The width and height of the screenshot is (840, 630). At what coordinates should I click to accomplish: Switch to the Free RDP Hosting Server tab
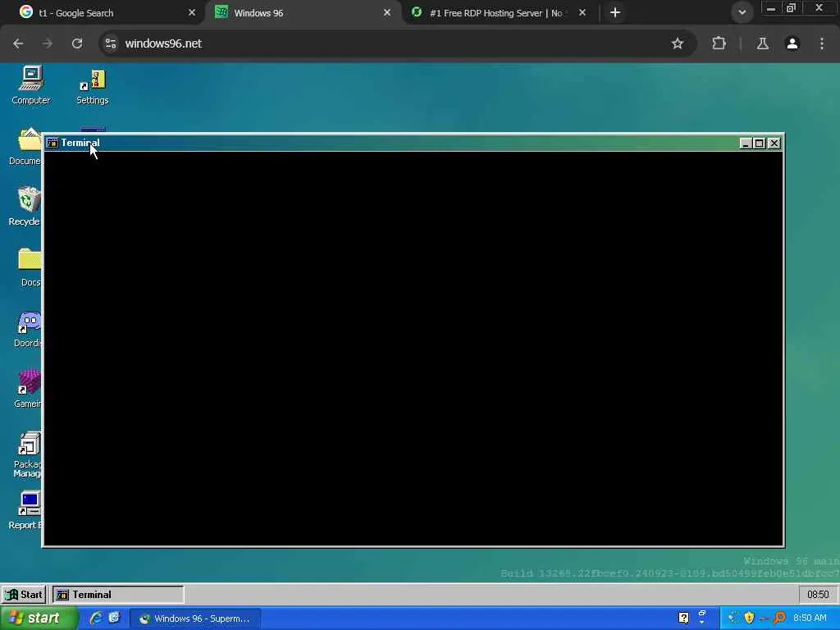point(498,13)
